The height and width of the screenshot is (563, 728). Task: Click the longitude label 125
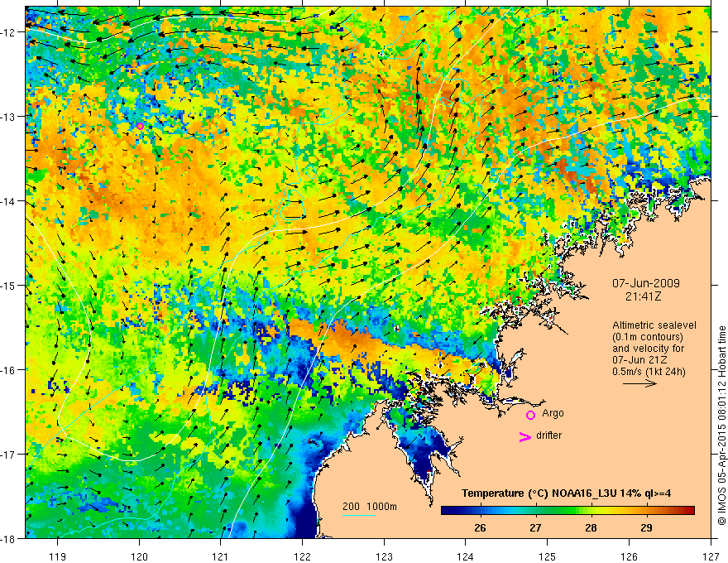548,556
